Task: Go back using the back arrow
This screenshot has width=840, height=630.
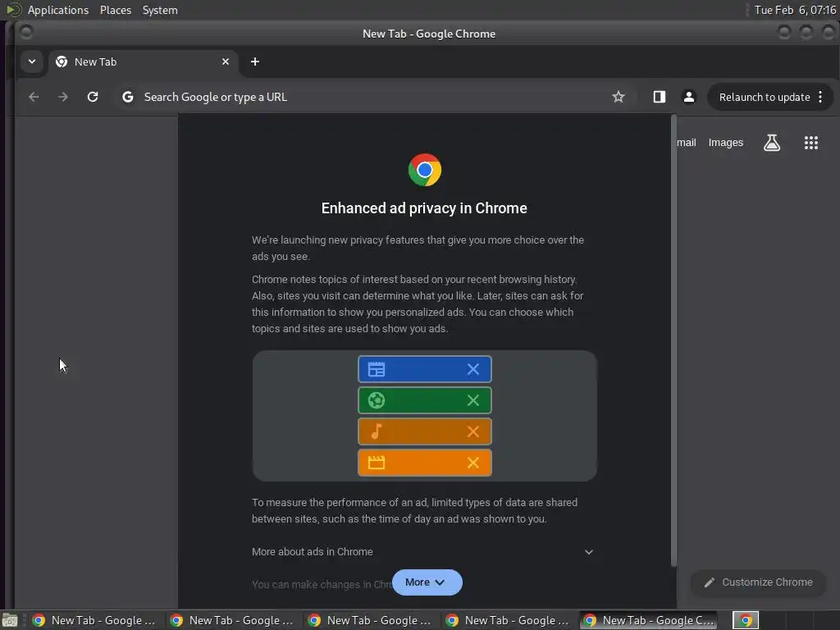Action: pos(34,97)
